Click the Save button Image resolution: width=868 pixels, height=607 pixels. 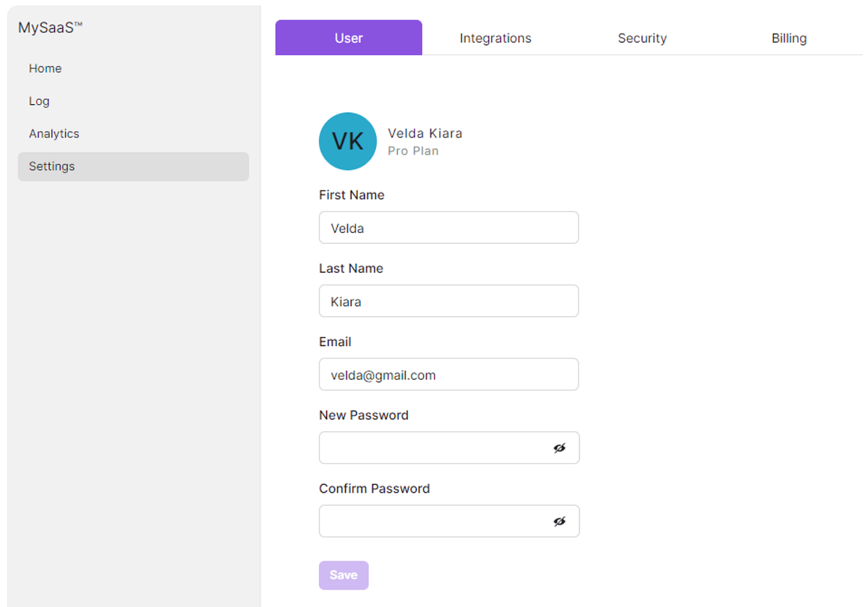click(343, 574)
